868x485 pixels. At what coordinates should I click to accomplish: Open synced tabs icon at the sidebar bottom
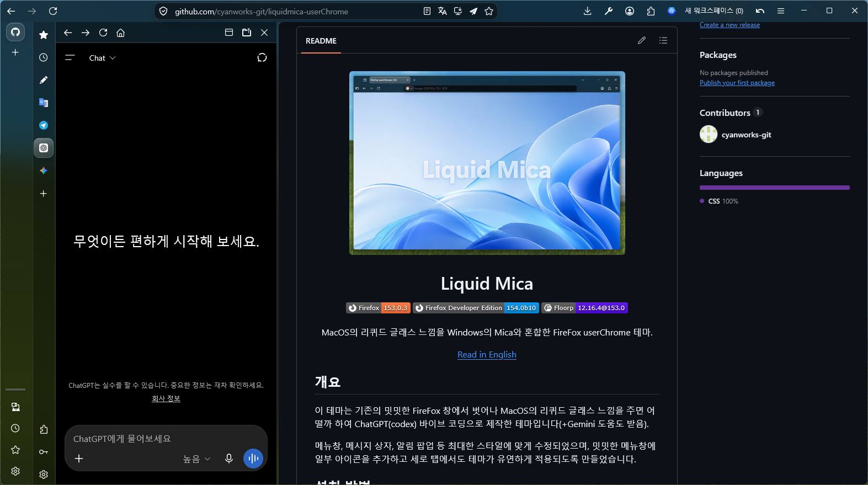click(15, 407)
